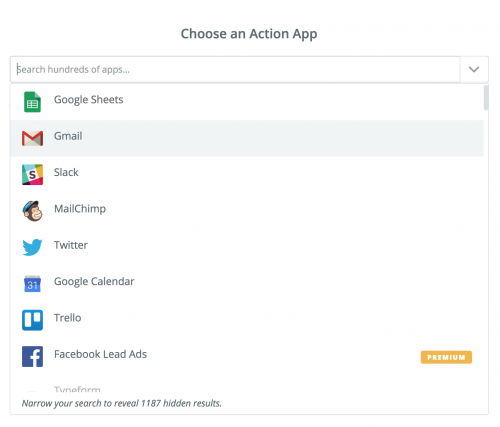Select Google Sheets from the list
This screenshot has width=500, height=427.
247,102
